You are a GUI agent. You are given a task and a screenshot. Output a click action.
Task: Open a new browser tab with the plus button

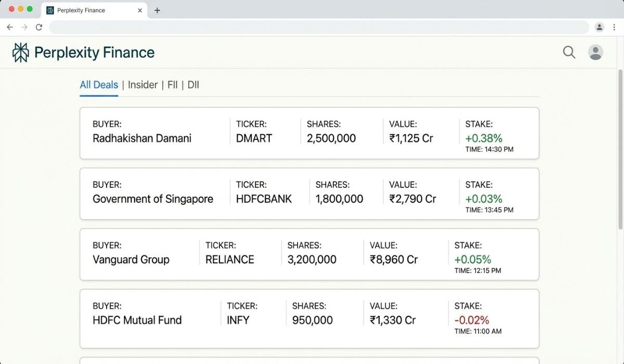click(157, 10)
